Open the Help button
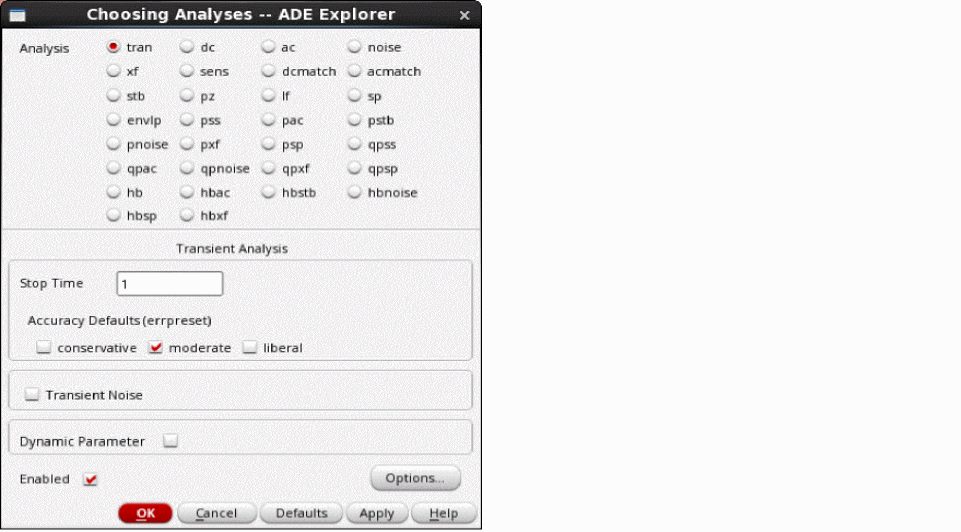Screen dimensions: 961x532 tap(444, 513)
